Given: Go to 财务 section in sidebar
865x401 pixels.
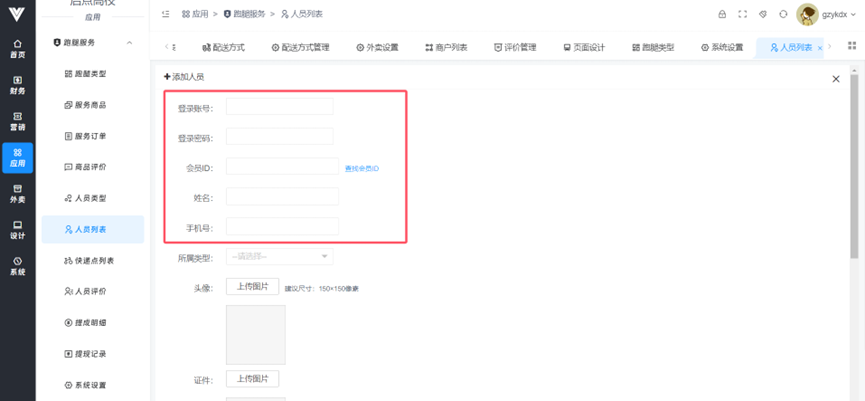Looking at the screenshot, I should (x=17, y=85).
